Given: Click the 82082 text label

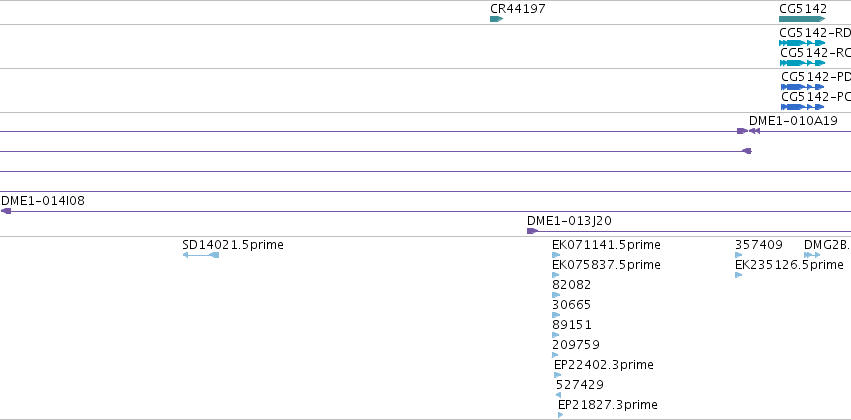Looking at the screenshot, I should [x=571, y=285].
